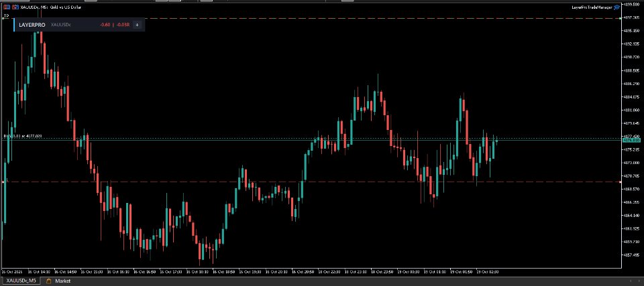Click time axis label '16 Oct 16:10'
The image size is (644, 286).
(x=118, y=272)
